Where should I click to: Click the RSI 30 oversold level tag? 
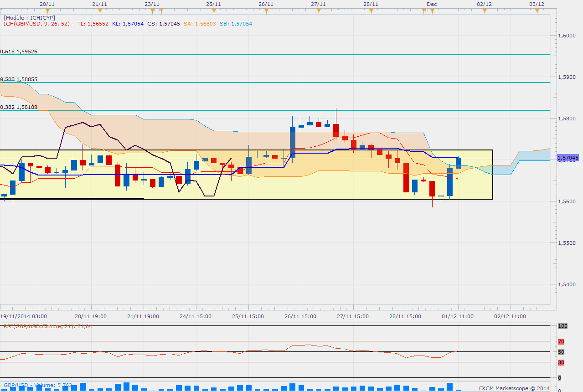point(561,362)
